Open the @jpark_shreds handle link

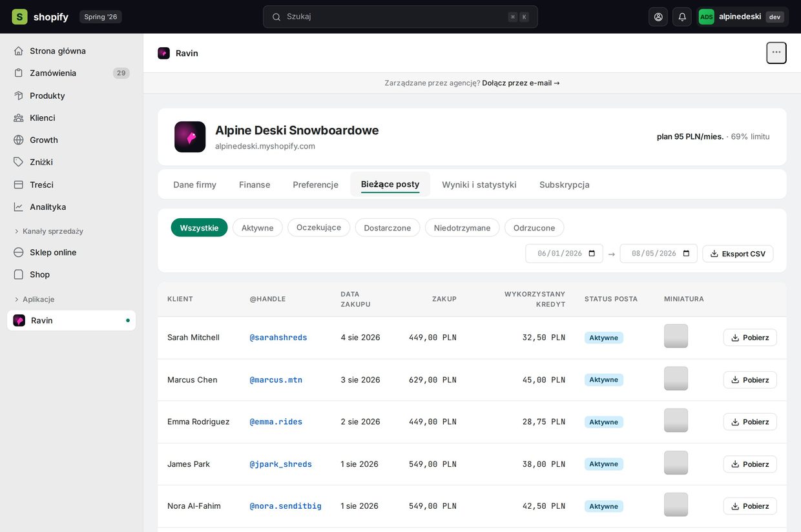click(x=281, y=464)
